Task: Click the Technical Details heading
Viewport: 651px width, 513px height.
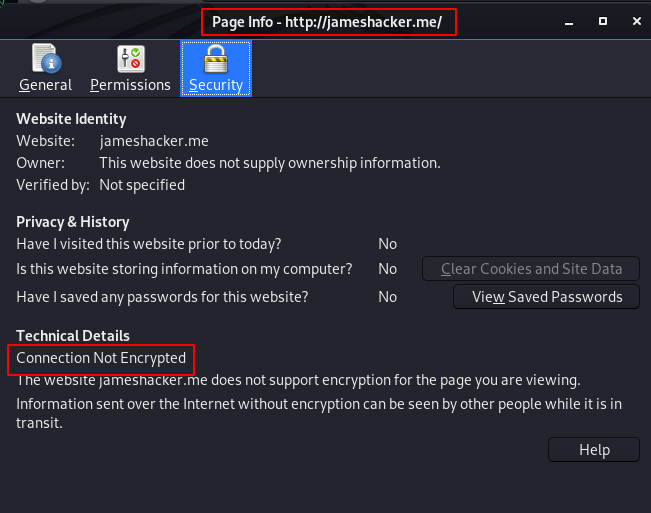Action: [73, 336]
